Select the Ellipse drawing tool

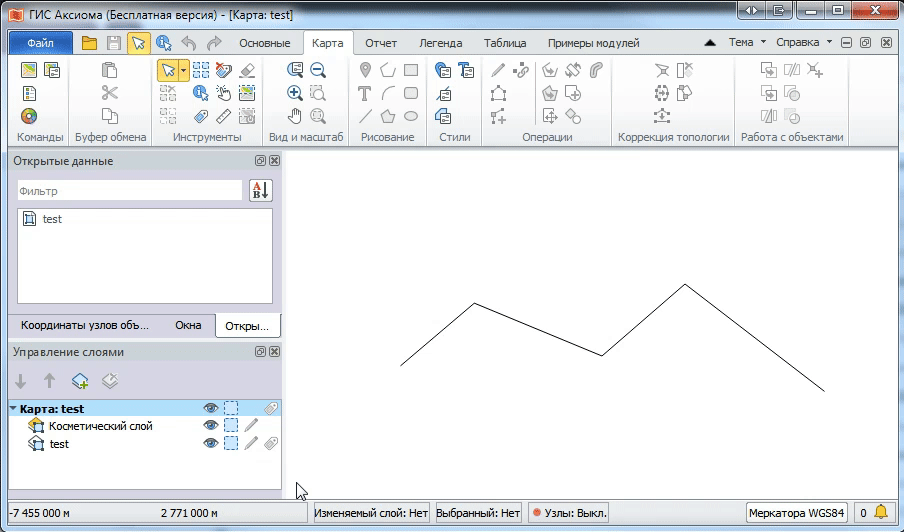410,116
